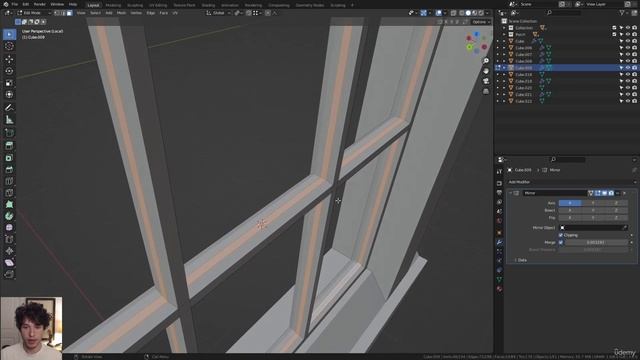Viewport: 640px width, 360px height.
Task: Toggle Mirror Flip Z button
Action: tap(616, 218)
